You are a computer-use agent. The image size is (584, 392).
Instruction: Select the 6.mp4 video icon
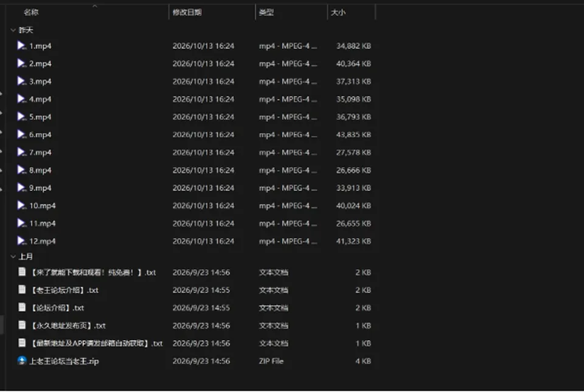[22, 135]
